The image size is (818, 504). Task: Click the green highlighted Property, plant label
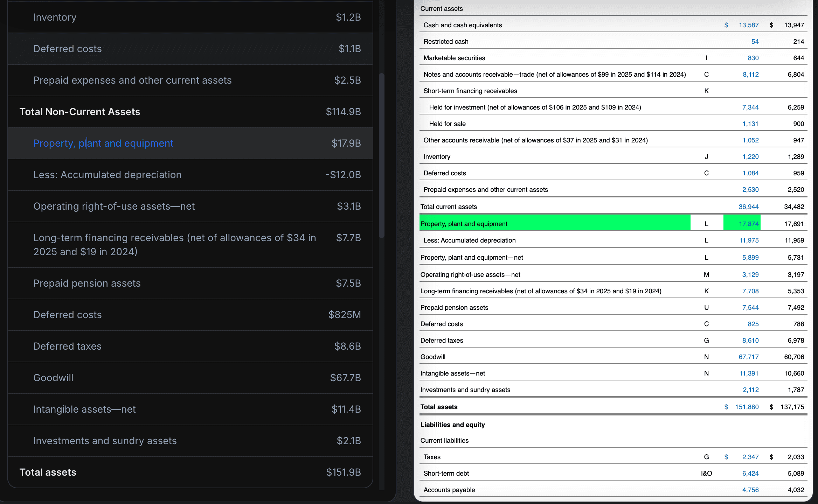[x=464, y=224]
